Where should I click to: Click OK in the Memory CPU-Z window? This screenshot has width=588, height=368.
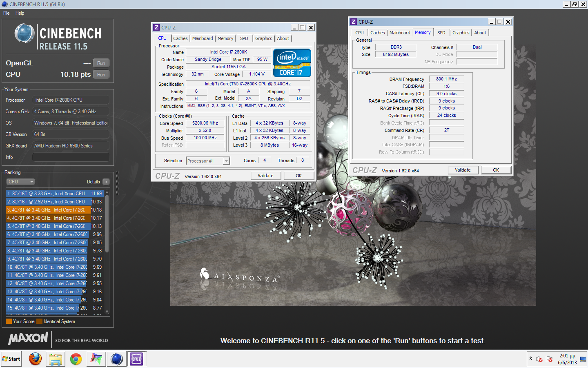click(496, 170)
